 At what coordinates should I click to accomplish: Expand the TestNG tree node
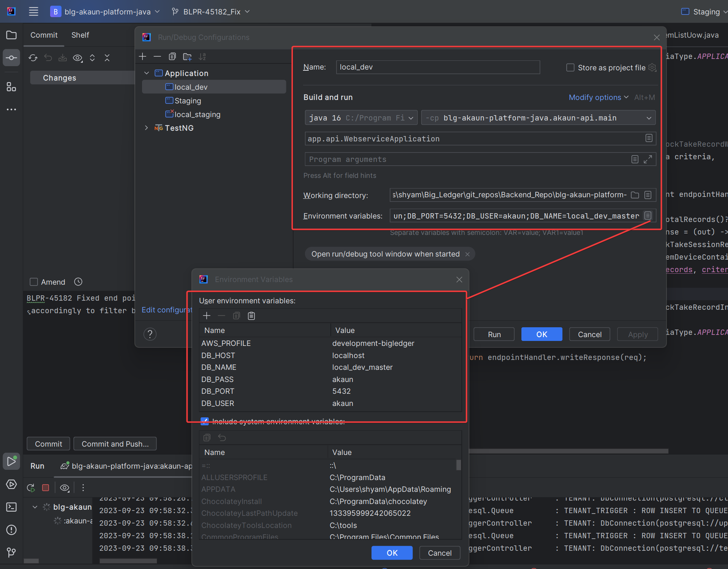click(147, 128)
